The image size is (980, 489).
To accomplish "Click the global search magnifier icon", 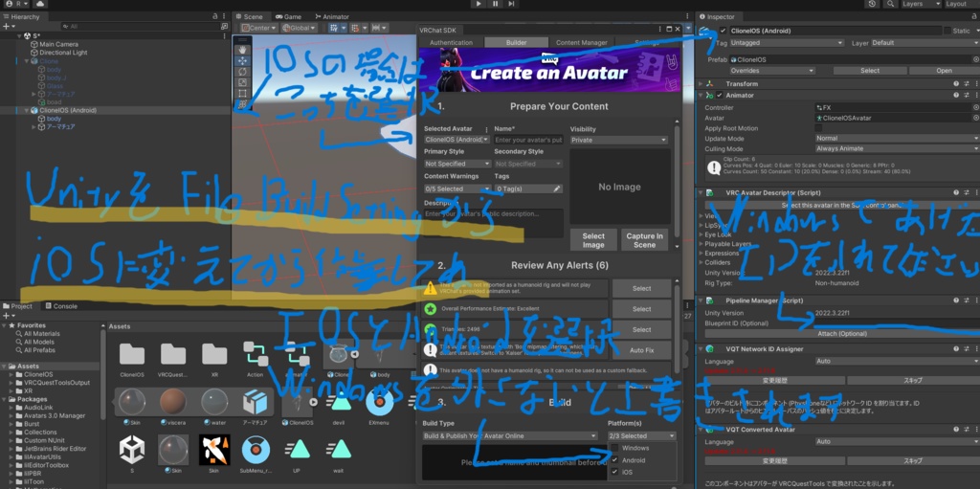I will [x=889, y=4].
